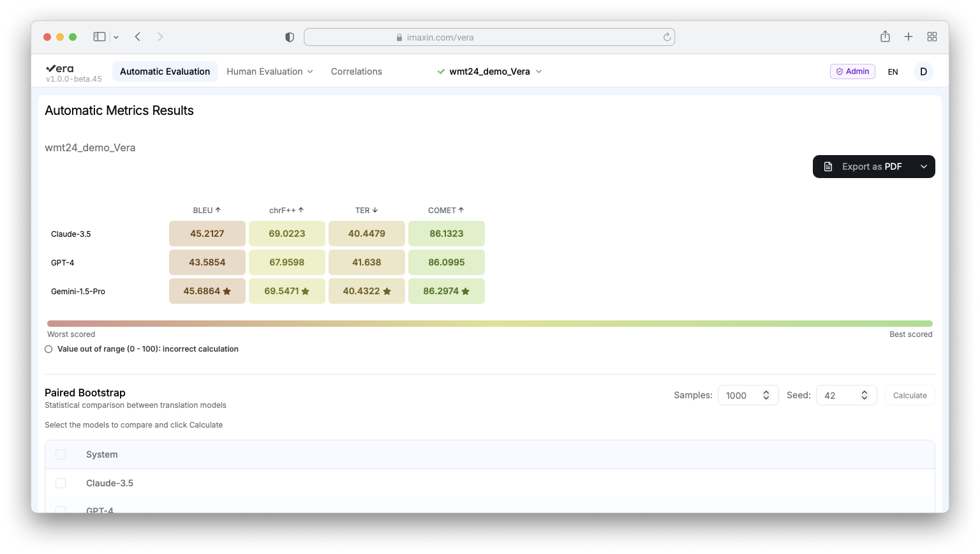Focus the imaxin.com/vera address bar

click(x=489, y=37)
